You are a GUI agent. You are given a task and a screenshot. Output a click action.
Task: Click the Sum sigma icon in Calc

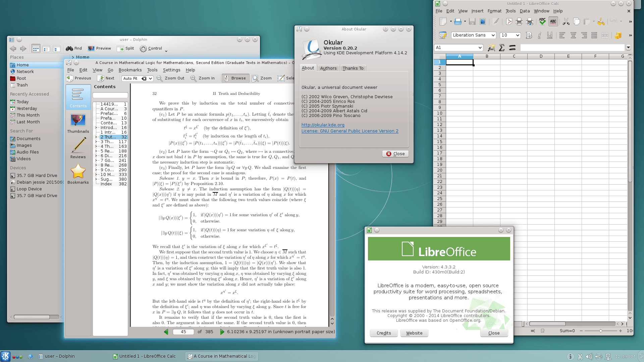(x=502, y=48)
